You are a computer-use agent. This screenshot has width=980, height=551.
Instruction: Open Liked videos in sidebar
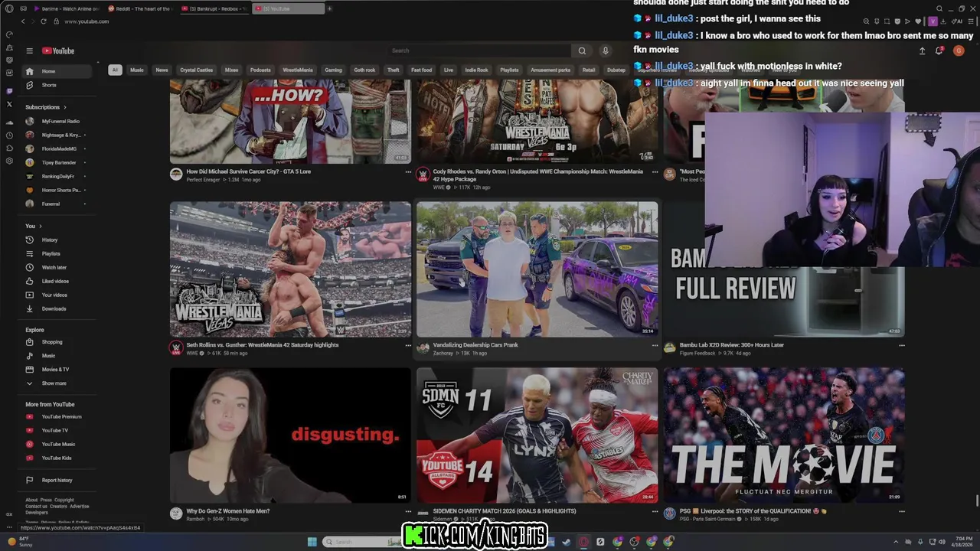point(56,281)
